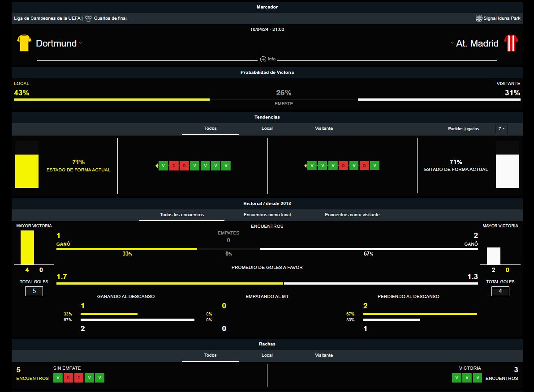This screenshot has width=534, height=392.
Task: Click the At. Madrid striped jersey icon
Action: pyautogui.click(x=511, y=43)
